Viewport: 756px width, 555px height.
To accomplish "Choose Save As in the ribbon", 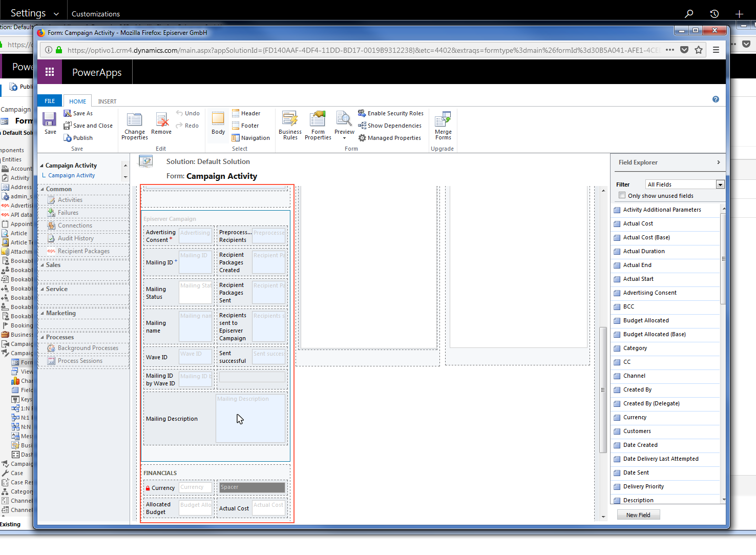I will click(78, 113).
